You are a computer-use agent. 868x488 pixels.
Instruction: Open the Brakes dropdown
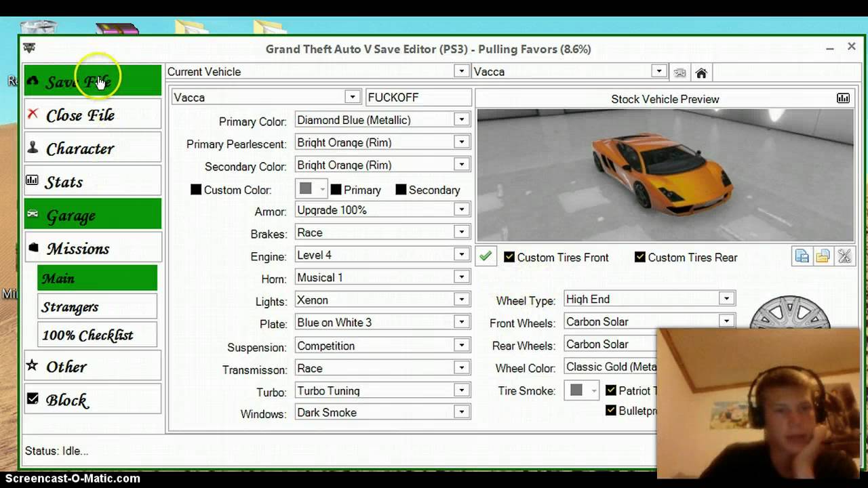pos(461,232)
